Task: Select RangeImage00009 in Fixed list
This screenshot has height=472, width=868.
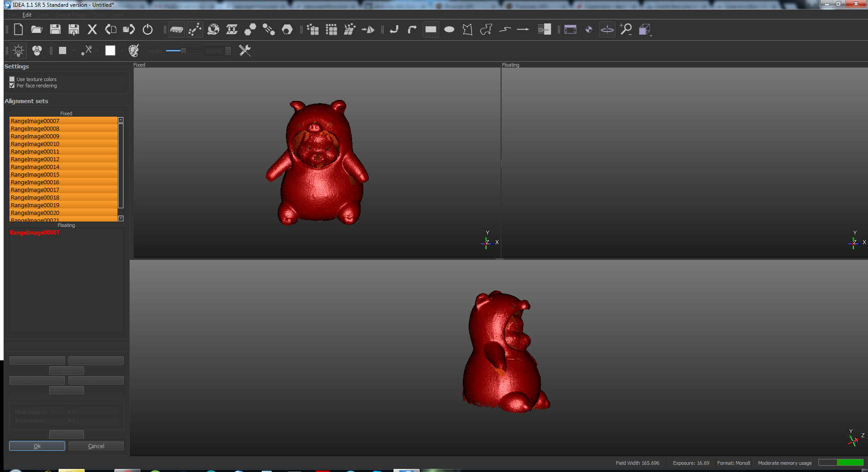Action: coord(63,136)
